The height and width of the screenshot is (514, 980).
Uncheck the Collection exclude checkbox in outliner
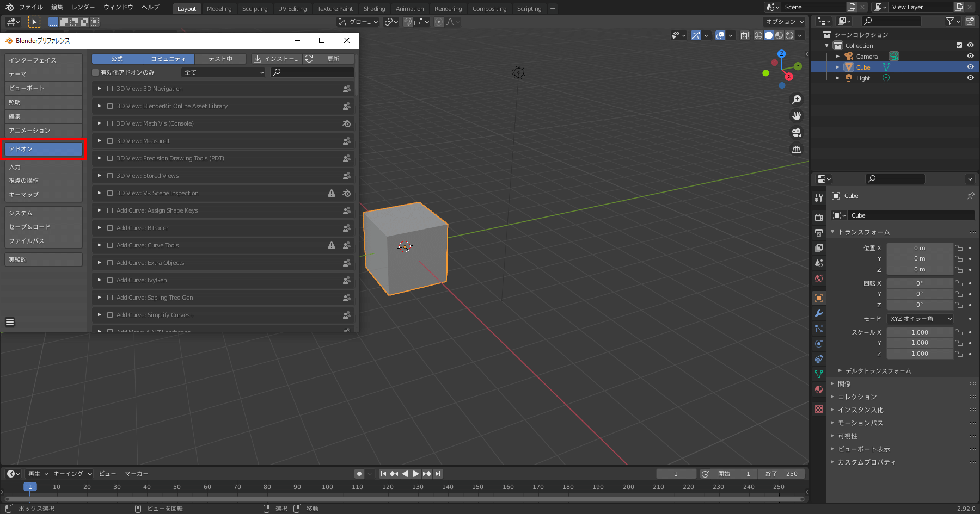(959, 45)
